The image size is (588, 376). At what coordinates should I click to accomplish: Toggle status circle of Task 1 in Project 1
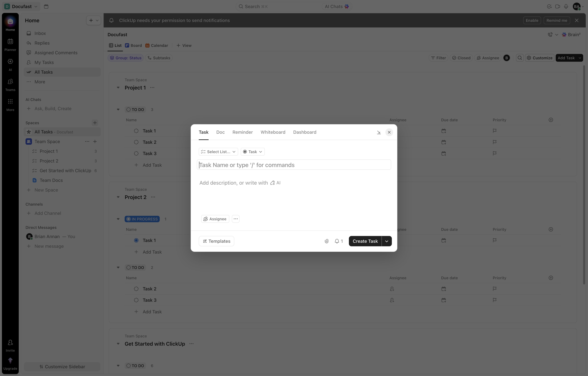(136, 131)
